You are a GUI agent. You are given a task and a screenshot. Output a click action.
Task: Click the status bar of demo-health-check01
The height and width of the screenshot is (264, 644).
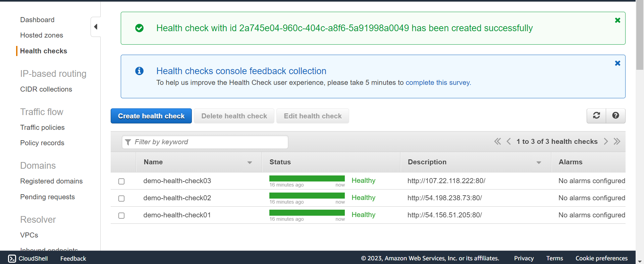point(307,213)
